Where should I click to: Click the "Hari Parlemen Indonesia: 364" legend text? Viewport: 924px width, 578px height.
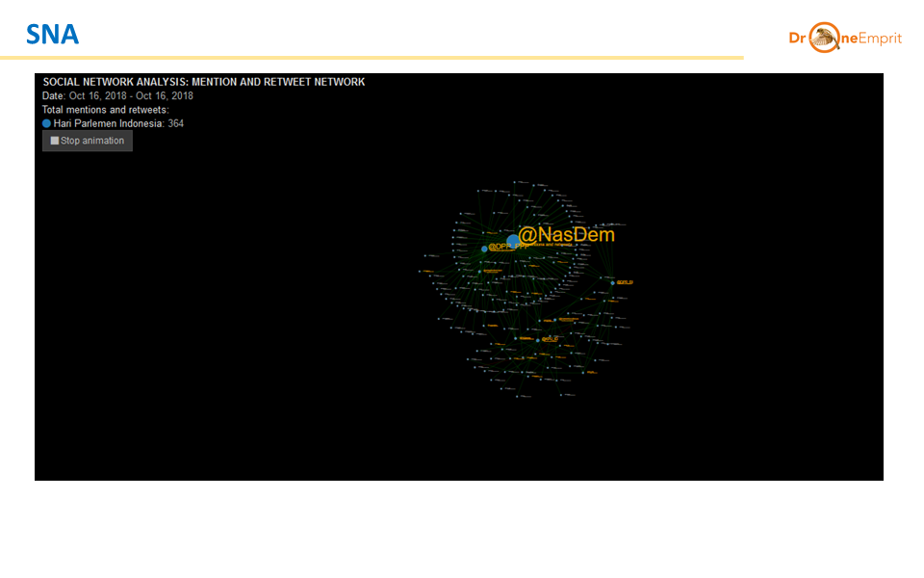tap(118, 124)
